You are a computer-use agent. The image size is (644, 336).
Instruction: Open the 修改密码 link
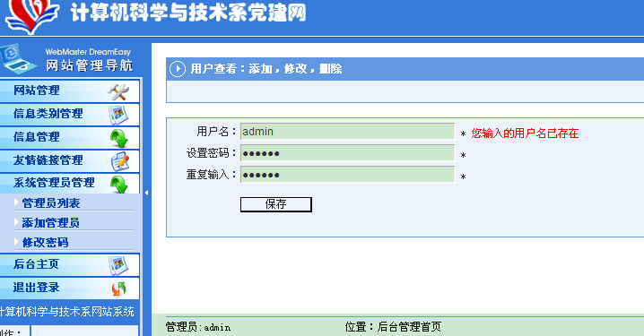[x=45, y=243]
